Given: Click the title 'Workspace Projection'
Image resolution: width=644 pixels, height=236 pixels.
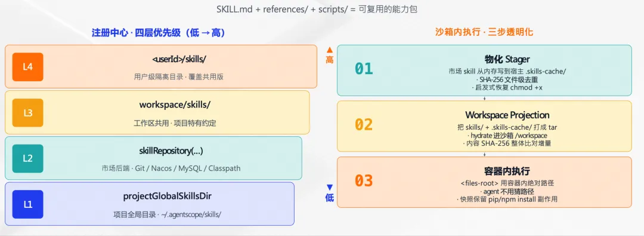Looking at the screenshot, I should (507, 115).
